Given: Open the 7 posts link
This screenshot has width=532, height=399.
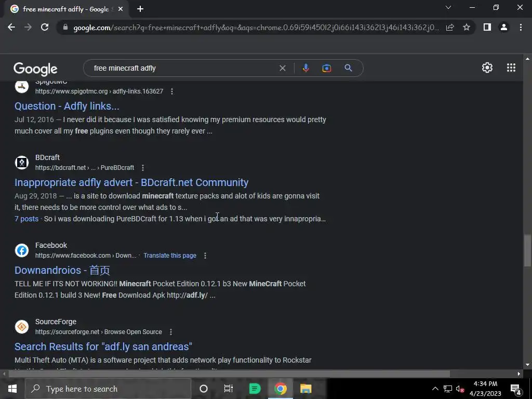Looking at the screenshot, I should pyautogui.click(x=26, y=219).
